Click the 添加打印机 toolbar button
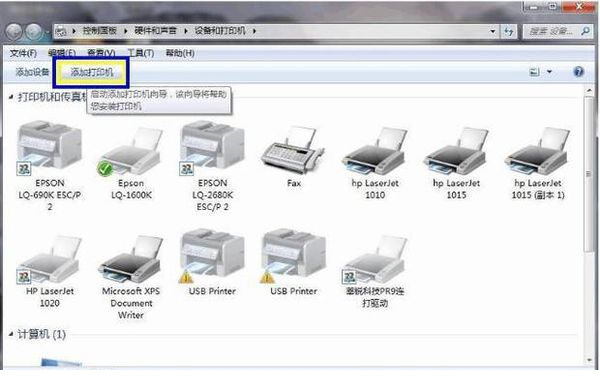Screen dimensions: 600x384 click(x=91, y=72)
